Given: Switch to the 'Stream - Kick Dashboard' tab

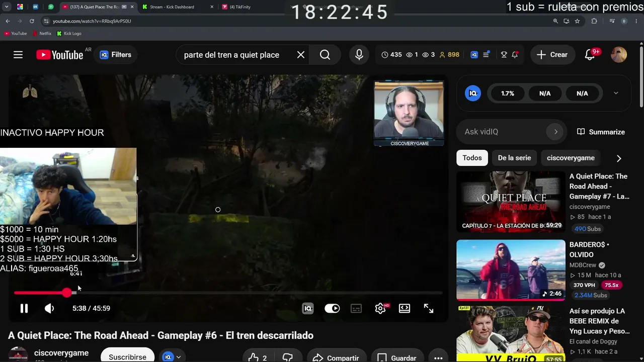Looking at the screenshot, I should point(172,7).
